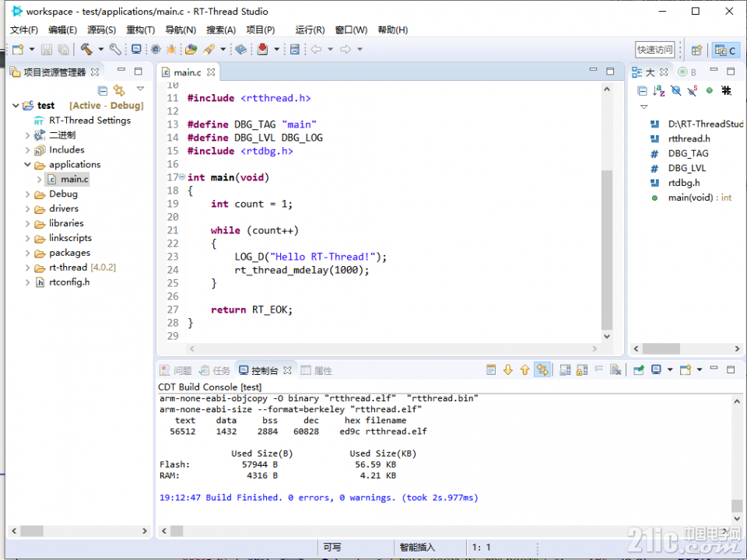Click the Save All icon
The image size is (747, 560).
click(63, 49)
